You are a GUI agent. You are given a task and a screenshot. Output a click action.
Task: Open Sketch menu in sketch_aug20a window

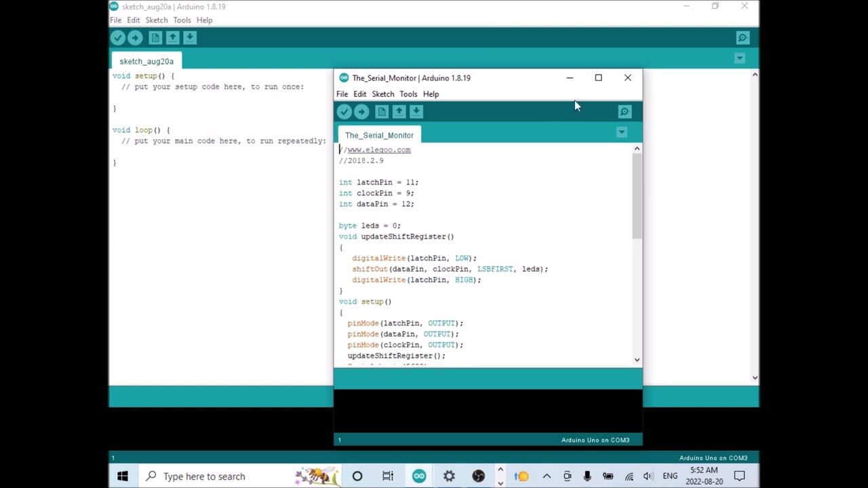coord(156,20)
